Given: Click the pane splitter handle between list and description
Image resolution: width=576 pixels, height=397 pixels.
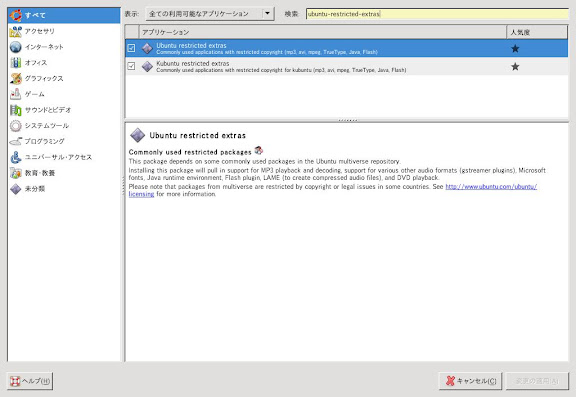Looking at the screenshot, I should (x=347, y=120).
